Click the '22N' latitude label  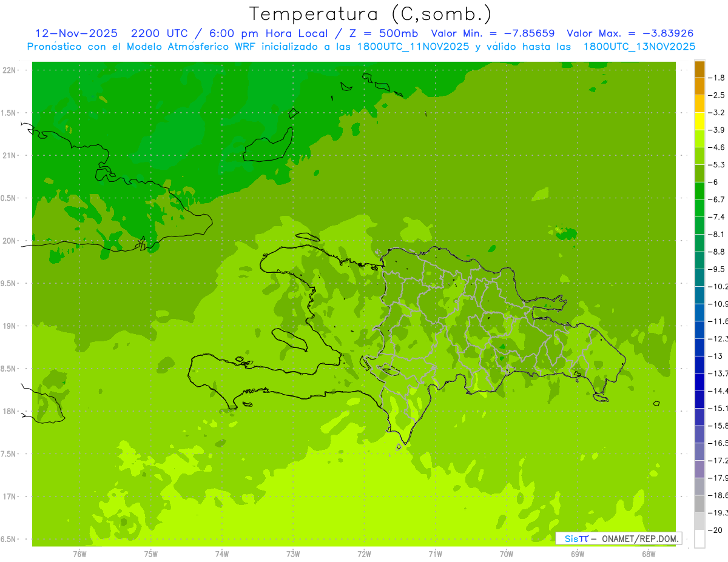(9, 70)
